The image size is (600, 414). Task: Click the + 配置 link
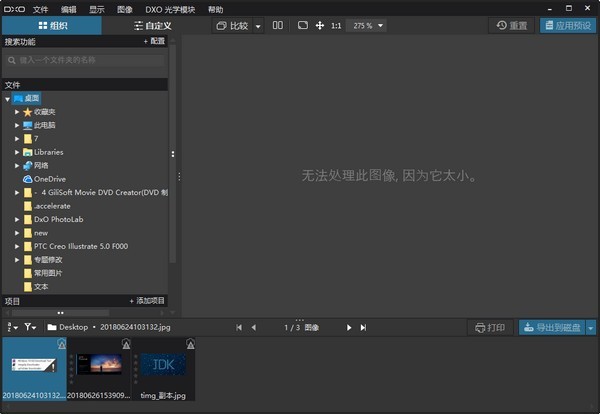coord(154,41)
